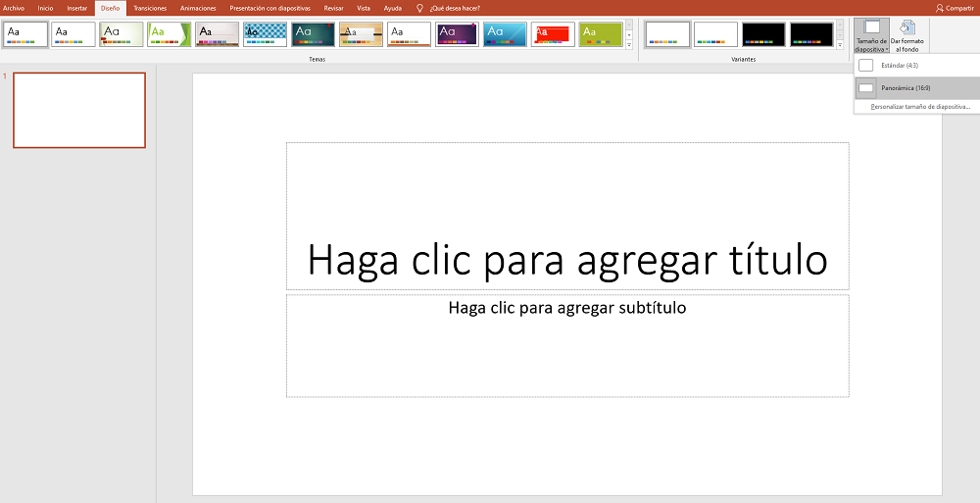Apply the olive green theme
980x503 pixels.
[601, 34]
